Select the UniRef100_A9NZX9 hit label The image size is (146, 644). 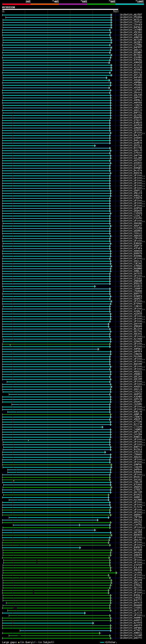(131, 37)
